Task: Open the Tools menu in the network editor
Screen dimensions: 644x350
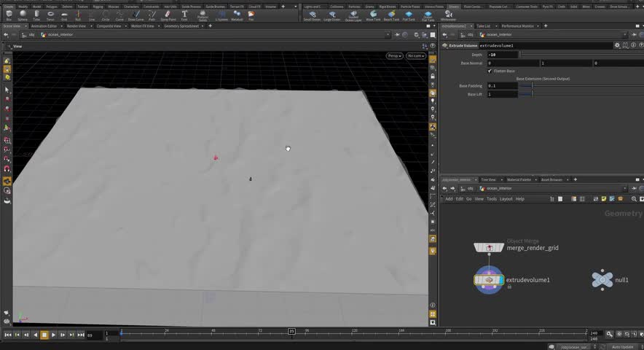Action: click(x=492, y=199)
